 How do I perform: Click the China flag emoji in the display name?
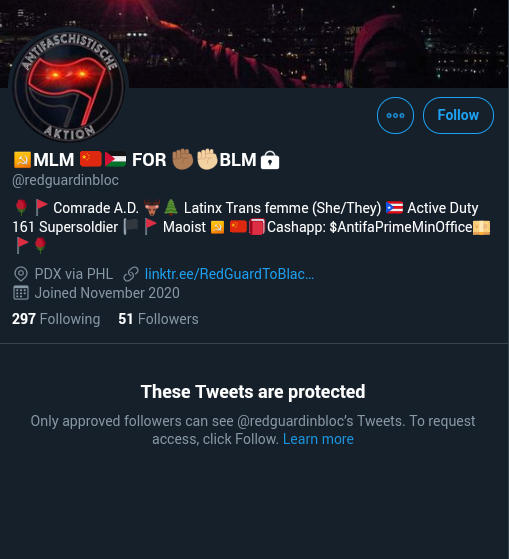click(x=91, y=159)
